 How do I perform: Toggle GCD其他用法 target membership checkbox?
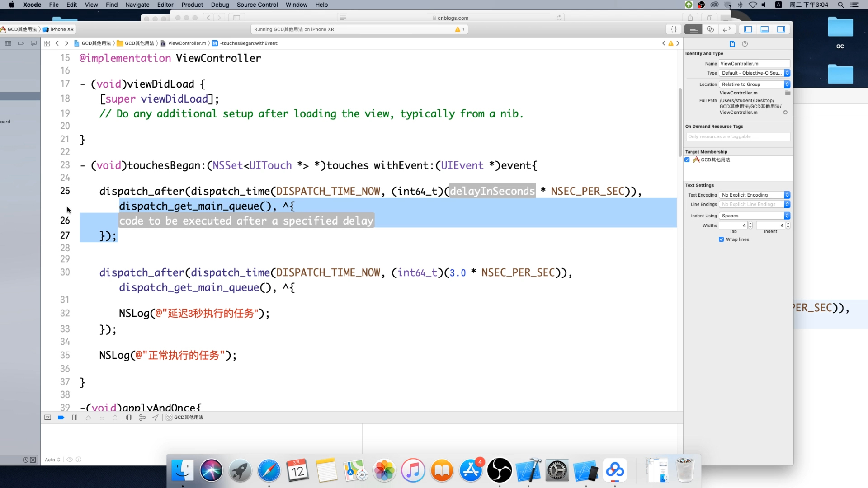(x=687, y=160)
